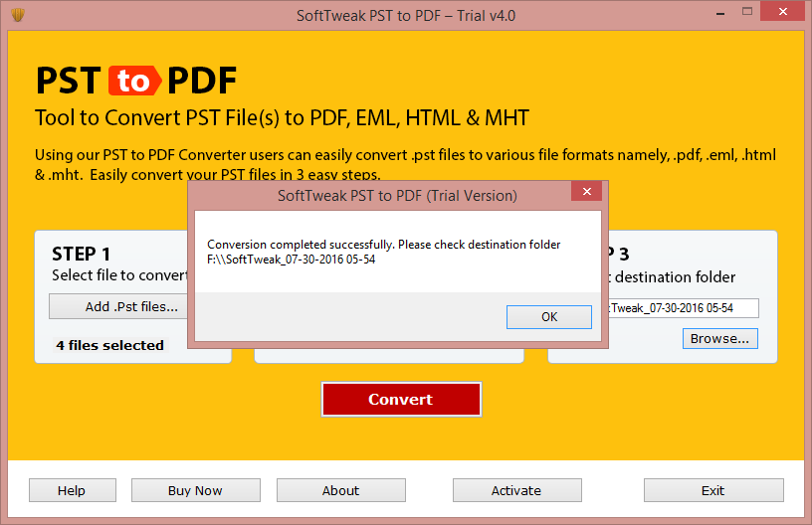This screenshot has width=812, height=525.
Task: Minimize the SoftTweak main window
Action: pyautogui.click(x=719, y=13)
